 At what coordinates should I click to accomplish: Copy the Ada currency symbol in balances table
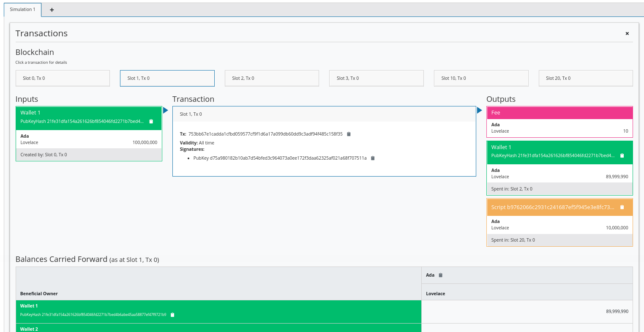tap(440, 275)
